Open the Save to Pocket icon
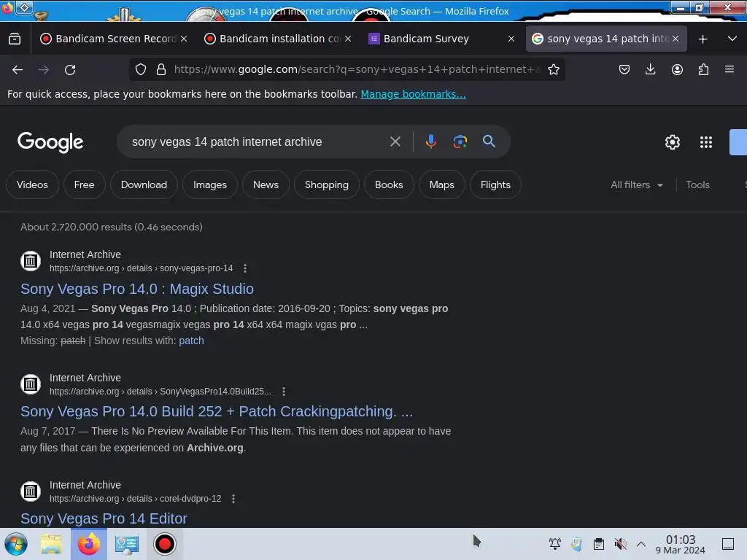The width and height of the screenshot is (747, 560). click(x=624, y=69)
